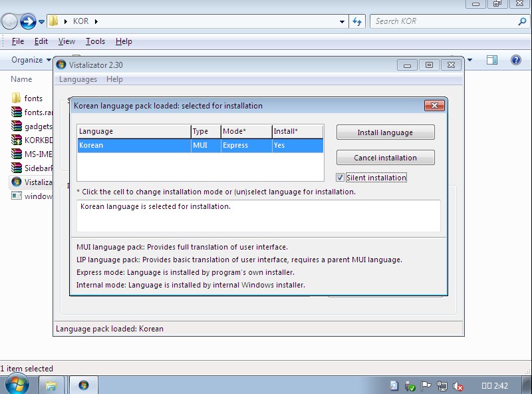Click the document magnifier tray icon
The width and height of the screenshot is (532, 394).
point(394,386)
